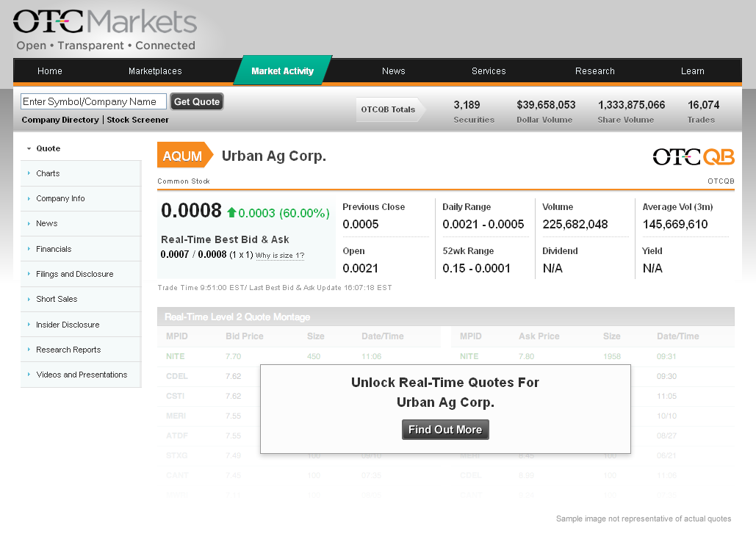Click the Get Quote button
This screenshot has width=756, height=542.
[x=197, y=101]
